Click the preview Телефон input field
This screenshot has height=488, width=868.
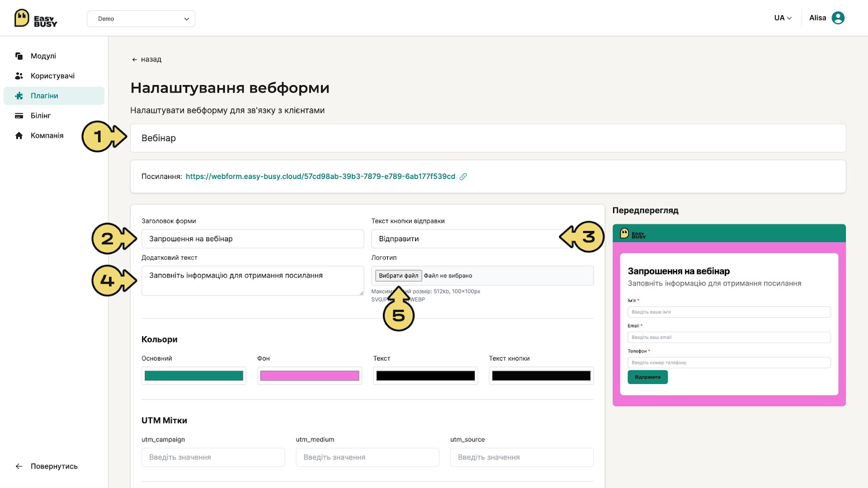click(729, 362)
